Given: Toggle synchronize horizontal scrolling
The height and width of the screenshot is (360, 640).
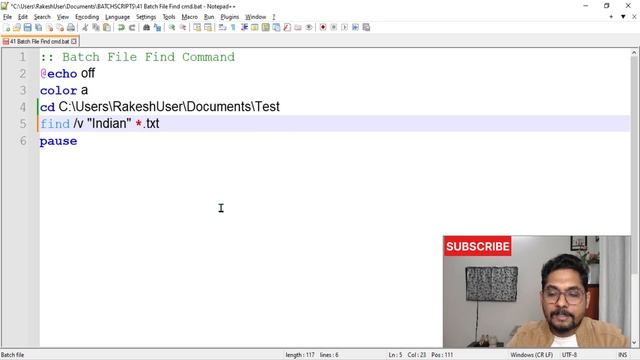Looking at the screenshot, I should tap(208, 27).
